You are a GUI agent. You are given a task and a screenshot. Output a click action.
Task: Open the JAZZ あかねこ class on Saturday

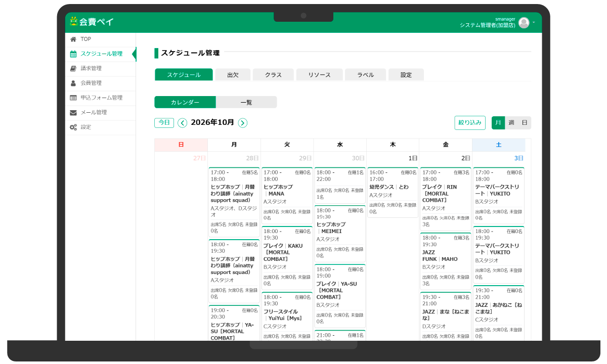(x=499, y=314)
